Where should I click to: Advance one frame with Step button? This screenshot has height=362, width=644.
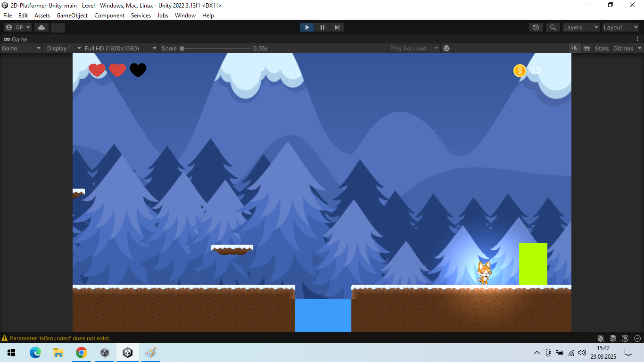[337, 27]
